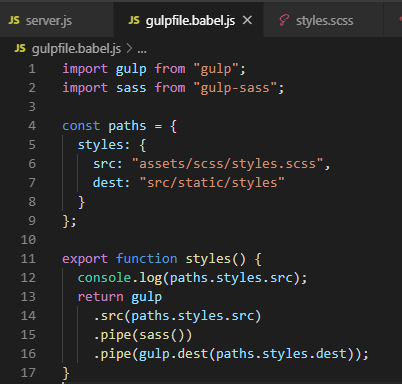Click the "gulp" string on line 1
Image resolution: width=402 pixels, height=384 pixels.
tap(216, 69)
